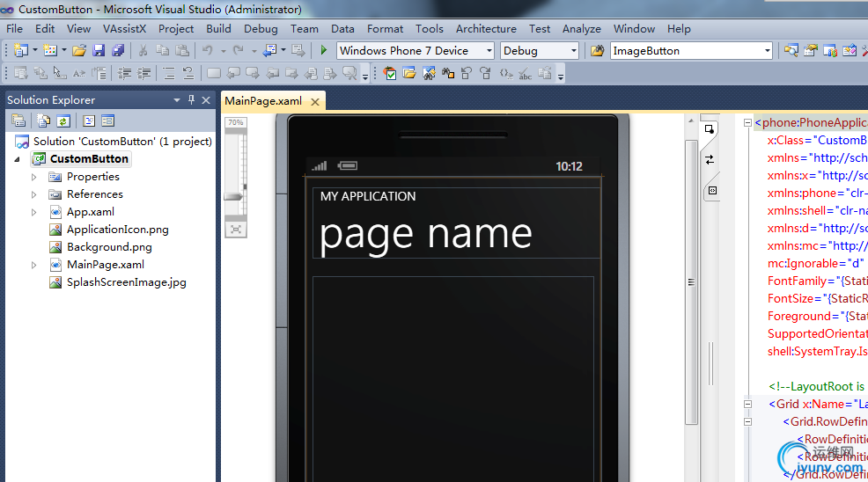
Task: Expand the References folder
Action: pyautogui.click(x=33, y=194)
